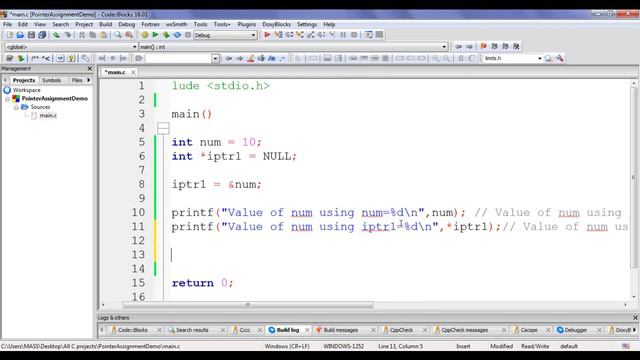The image size is (640, 360).
Task: Collapse the PointerAssignmentDemo project tree node
Action: (x=7, y=99)
